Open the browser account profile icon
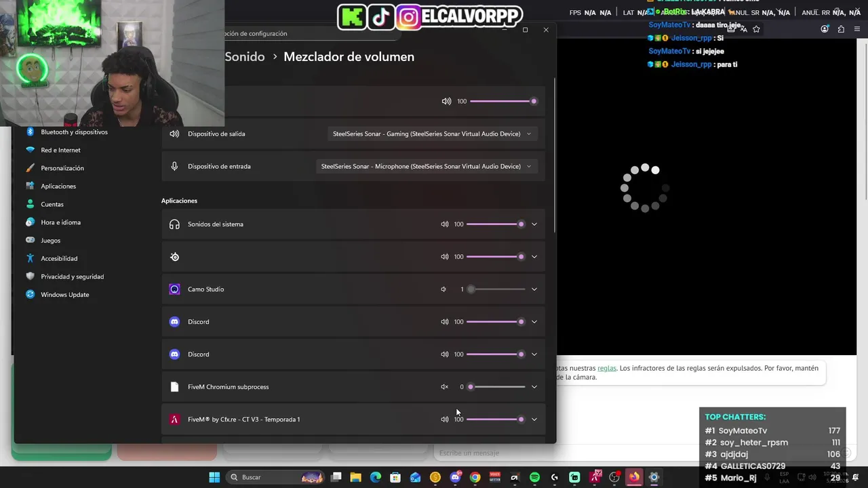This screenshot has height=488, width=868. click(x=825, y=29)
